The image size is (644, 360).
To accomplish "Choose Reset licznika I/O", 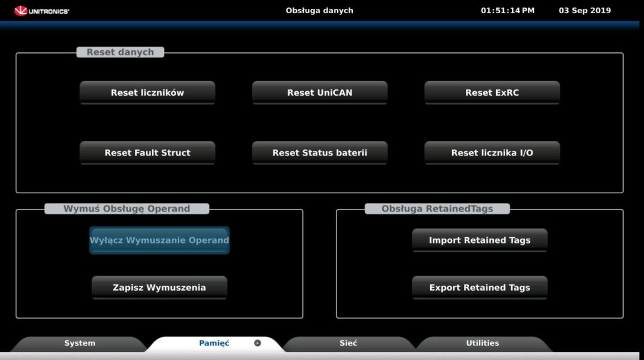I will click(492, 152).
